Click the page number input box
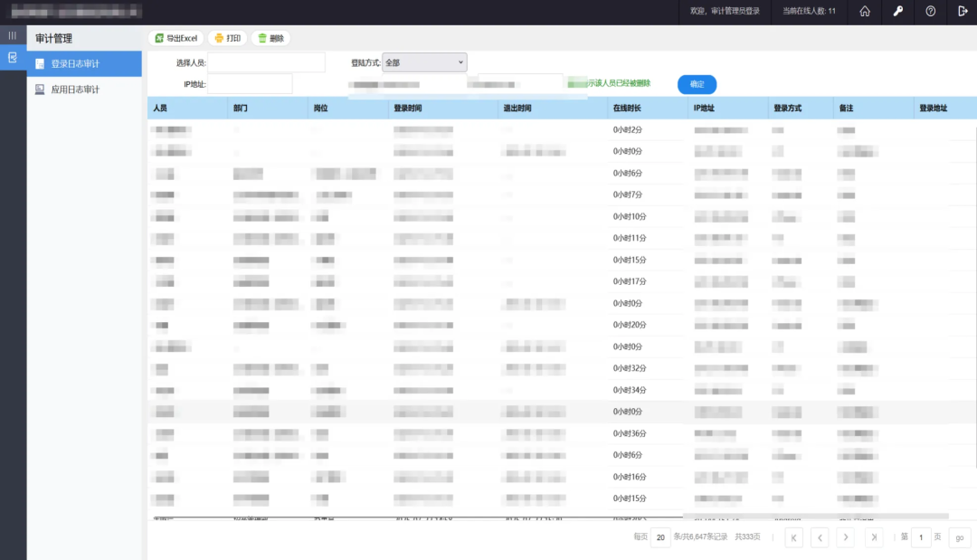 [921, 537]
